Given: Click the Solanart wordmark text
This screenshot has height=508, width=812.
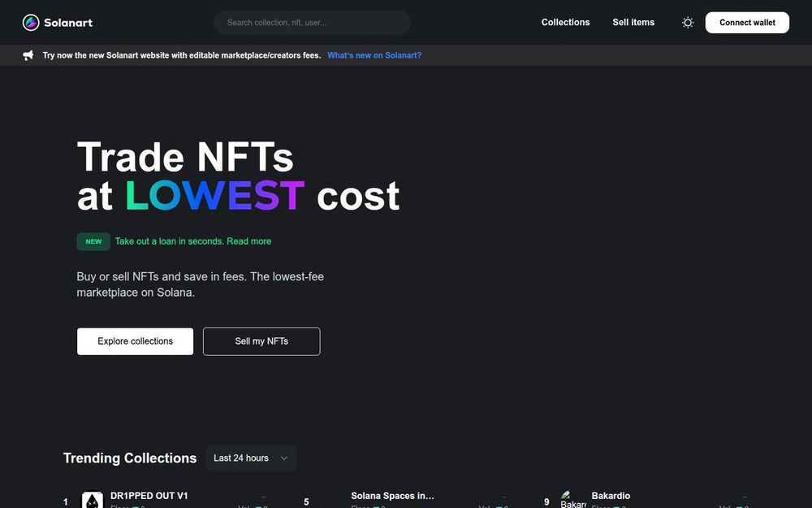Looking at the screenshot, I should tap(68, 23).
